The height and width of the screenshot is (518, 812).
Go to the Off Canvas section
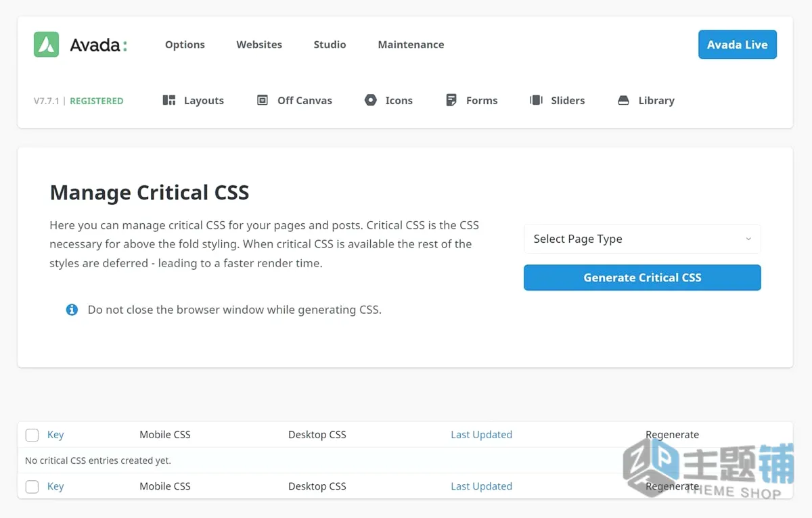304,100
